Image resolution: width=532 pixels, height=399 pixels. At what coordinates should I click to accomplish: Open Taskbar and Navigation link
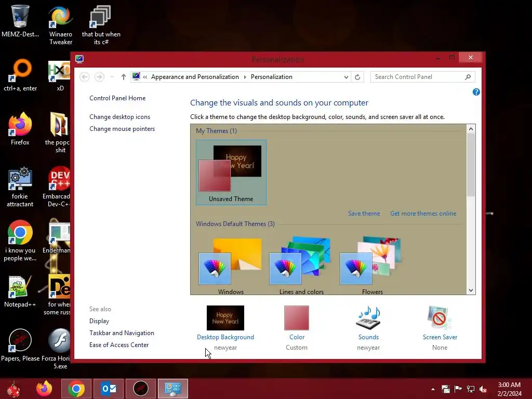point(122,333)
